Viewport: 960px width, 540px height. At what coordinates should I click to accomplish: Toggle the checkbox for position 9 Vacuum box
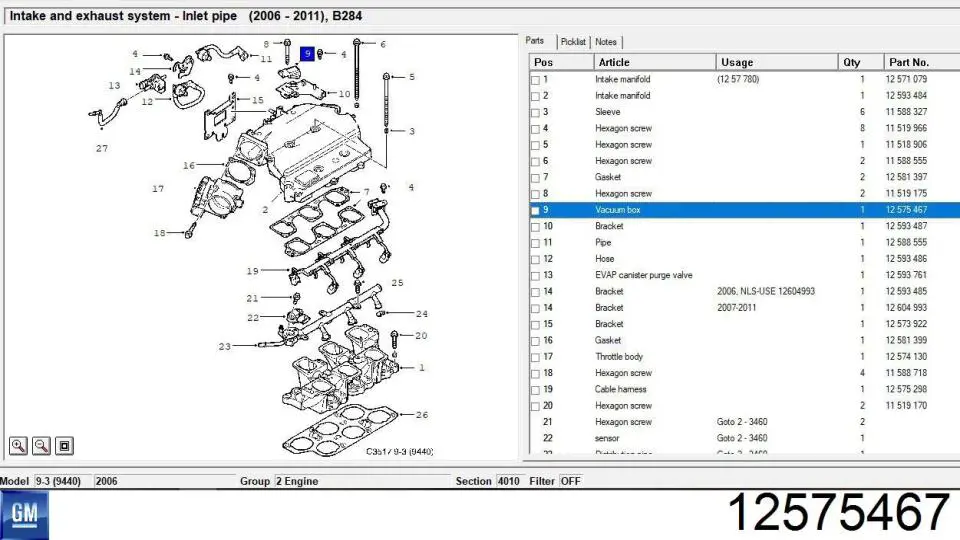[536, 211]
